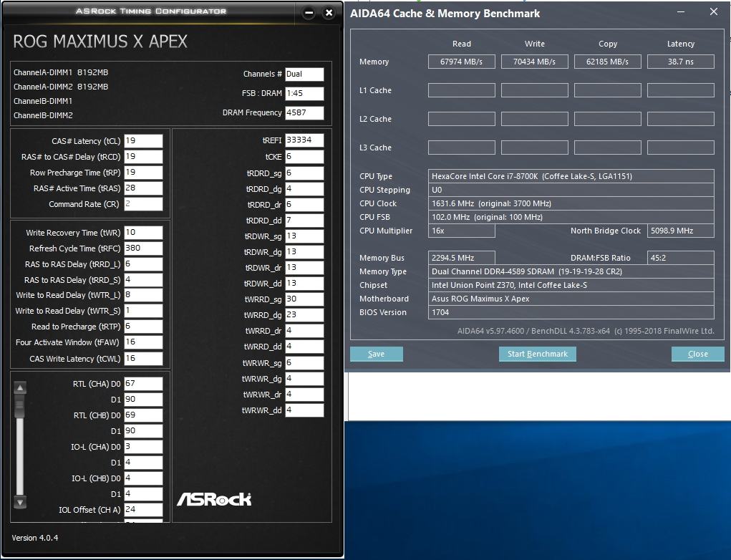Minimize the ASRock Timing Configurator window
731x560 pixels.
click(x=309, y=13)
